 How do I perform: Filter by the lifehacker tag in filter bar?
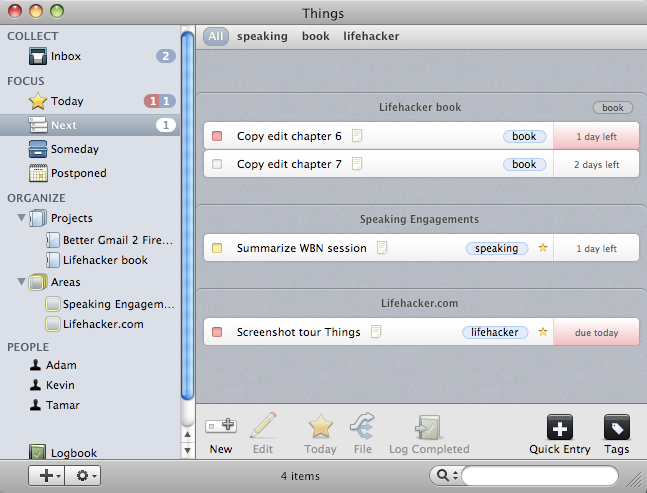[371, 36]
